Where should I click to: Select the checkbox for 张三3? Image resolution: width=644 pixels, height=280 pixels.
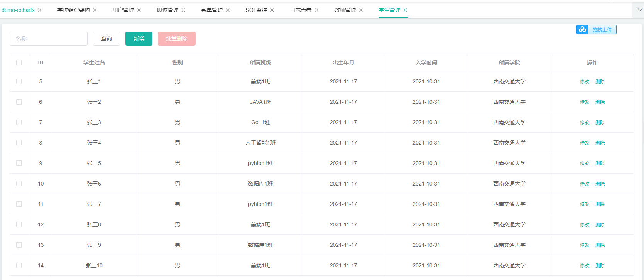(19, 122)
